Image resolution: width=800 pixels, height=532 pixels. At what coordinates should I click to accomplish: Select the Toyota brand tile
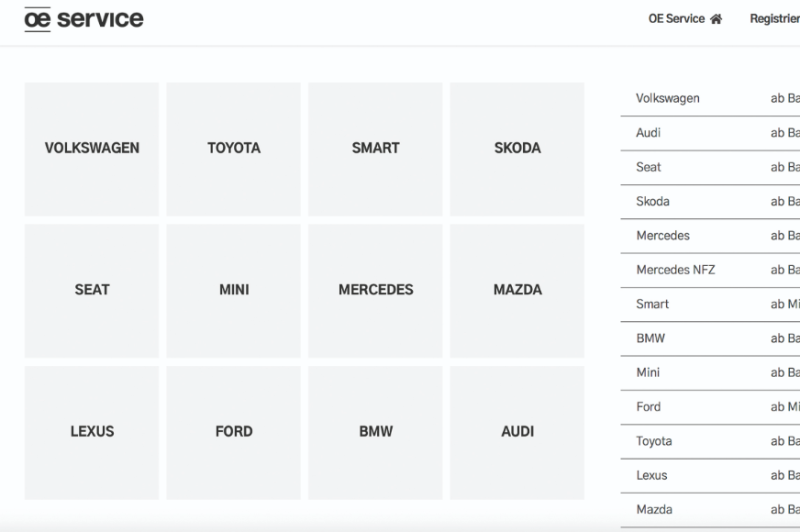pos(234,148)
